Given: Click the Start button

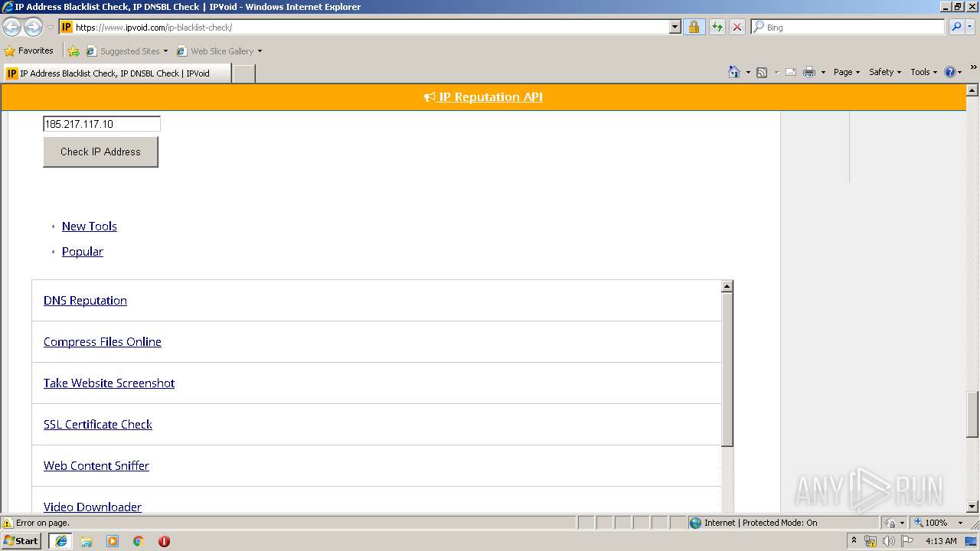Looking at the screenshot, I should coord(21,541).
